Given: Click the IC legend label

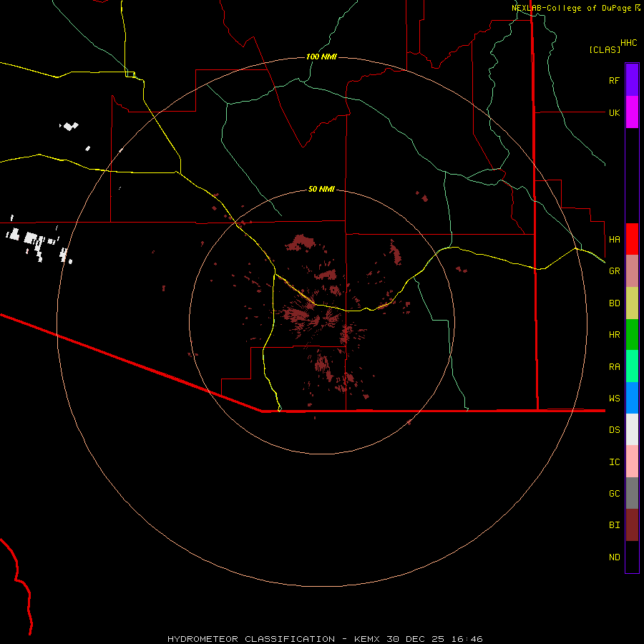Looking at the screenshot, I should tap(614, 462).
